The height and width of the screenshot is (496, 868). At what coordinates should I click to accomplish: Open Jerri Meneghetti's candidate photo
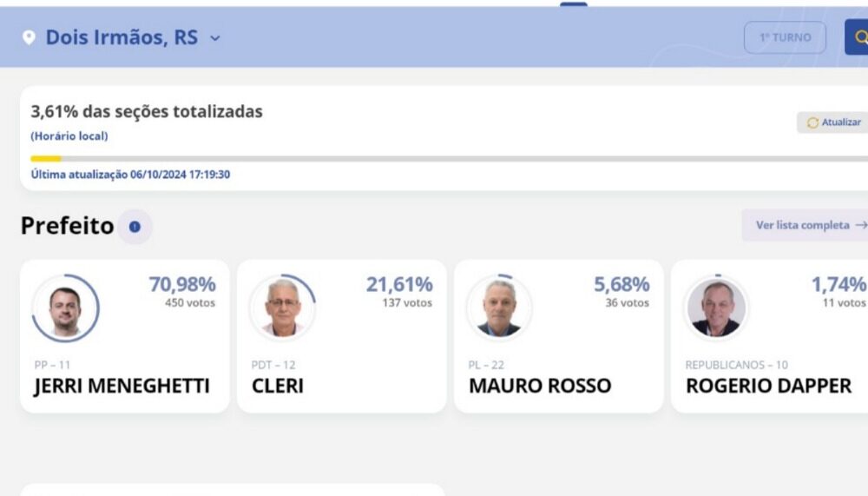[65, 309]
